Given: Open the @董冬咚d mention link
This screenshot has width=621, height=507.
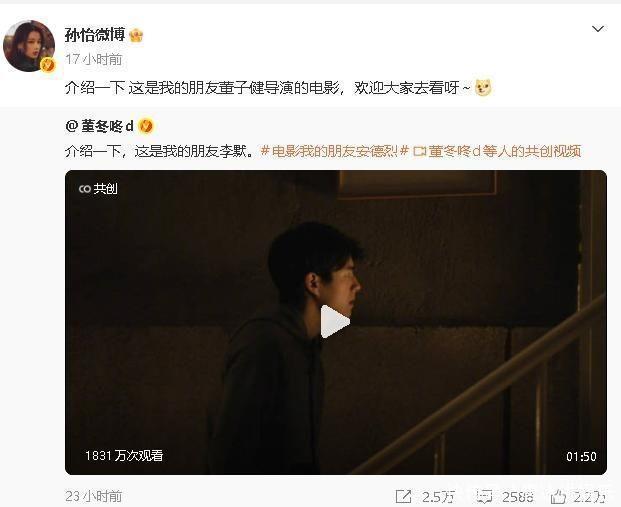Looking at the screenshot, I should tap(99, 126).
